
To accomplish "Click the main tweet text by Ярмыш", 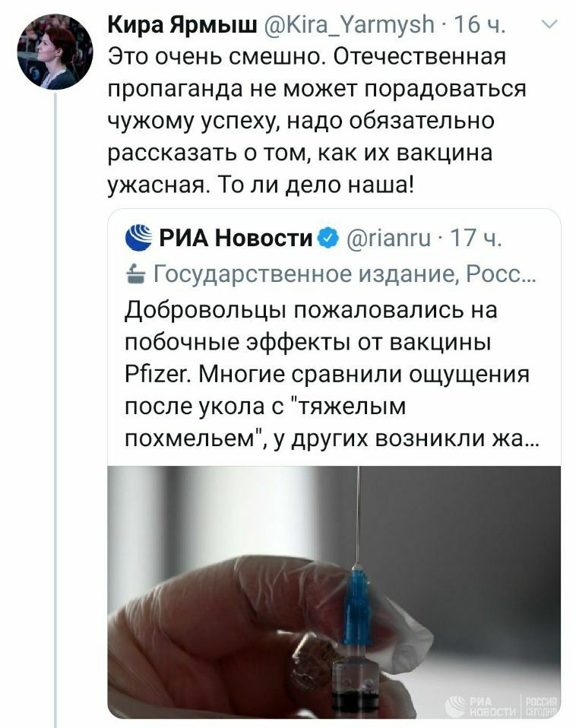I will [x=317, y=121].
